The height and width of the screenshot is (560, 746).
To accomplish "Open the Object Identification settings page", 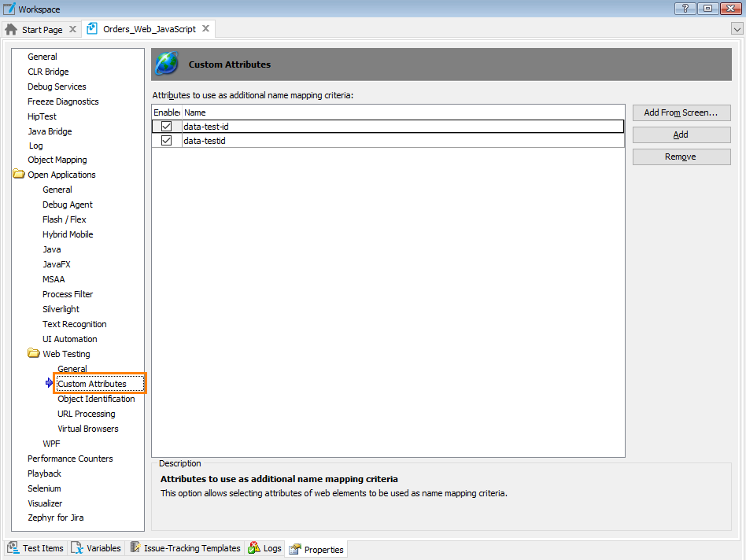I will pos(97,399).
